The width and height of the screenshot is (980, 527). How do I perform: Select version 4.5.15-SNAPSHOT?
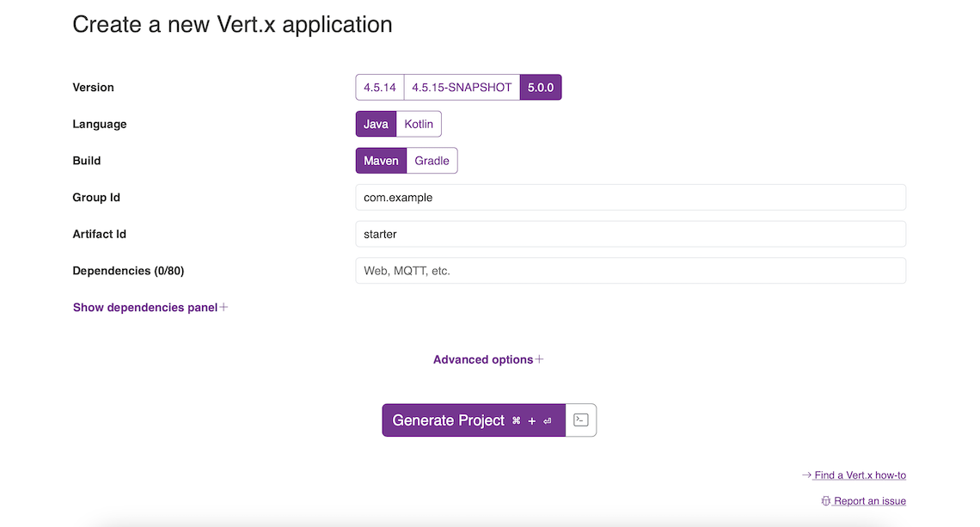462,88
